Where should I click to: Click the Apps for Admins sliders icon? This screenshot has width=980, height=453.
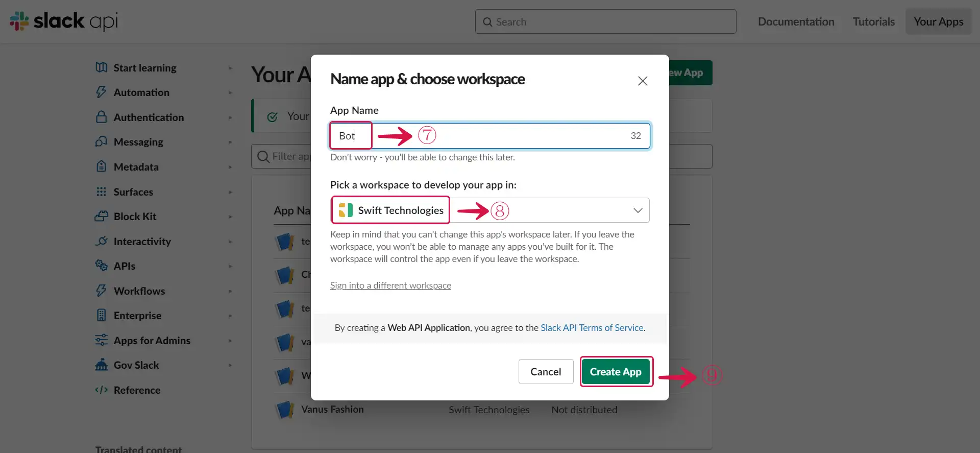101,340
